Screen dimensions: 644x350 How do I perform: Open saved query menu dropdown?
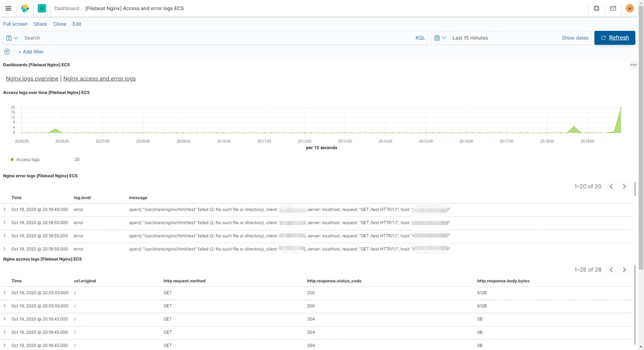click(12, 38)
